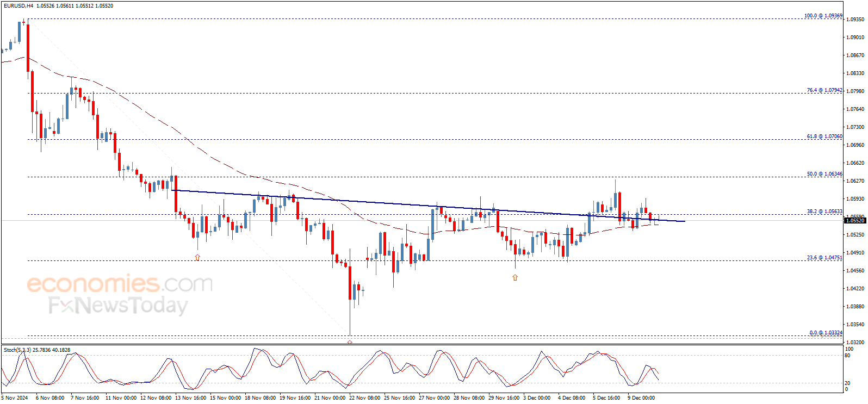The width and height of the screenshot is (868, 404).
Task: Click the stochastic 80 level scale label
Action: 847,356
